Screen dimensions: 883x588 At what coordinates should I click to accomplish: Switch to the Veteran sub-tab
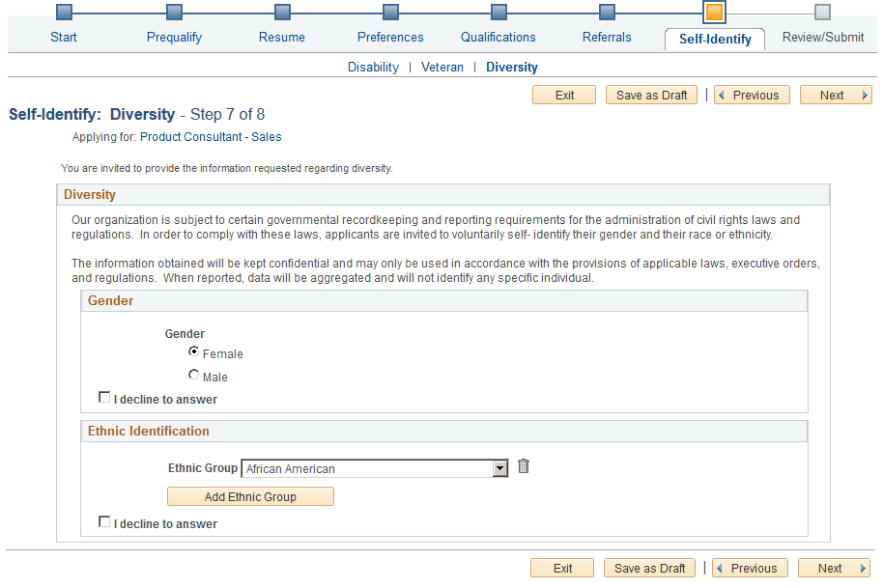(442, 67)
